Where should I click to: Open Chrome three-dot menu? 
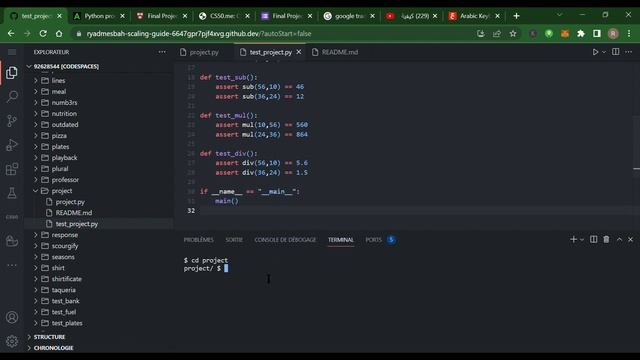click(629, 33)
